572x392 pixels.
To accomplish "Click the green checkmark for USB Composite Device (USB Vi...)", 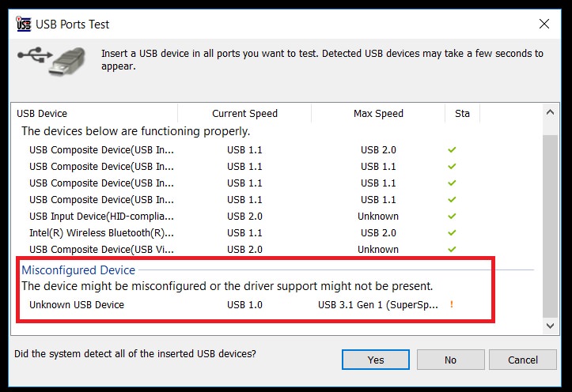I will coord(452,249).
